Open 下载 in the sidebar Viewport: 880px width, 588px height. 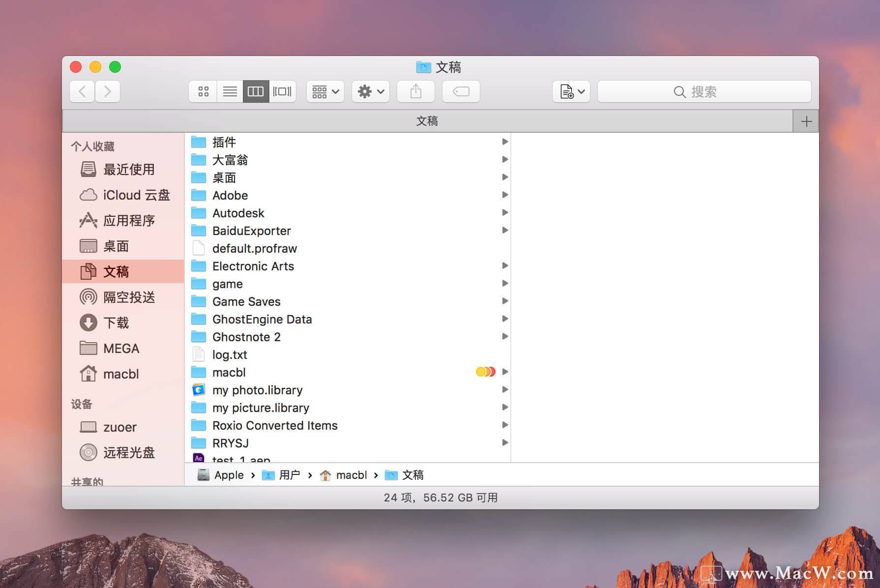123,323
